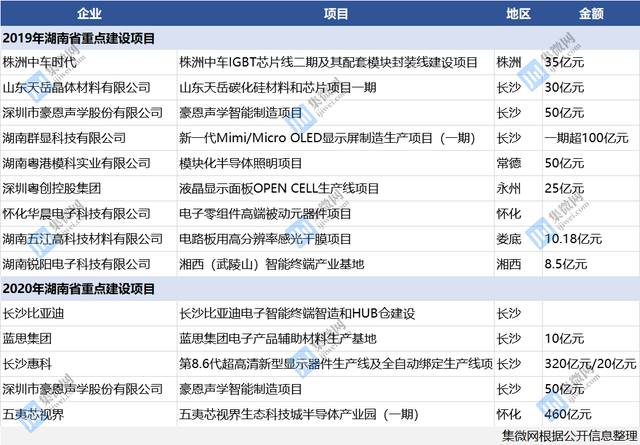Click the 项目 column header
This screenshot has height=445, width=640.
pos(336,14)
